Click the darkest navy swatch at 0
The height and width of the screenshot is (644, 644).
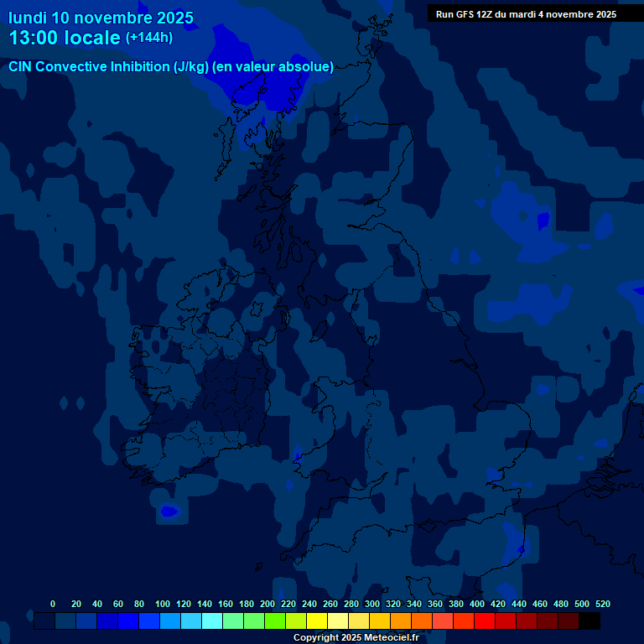(x=44, y=621)
